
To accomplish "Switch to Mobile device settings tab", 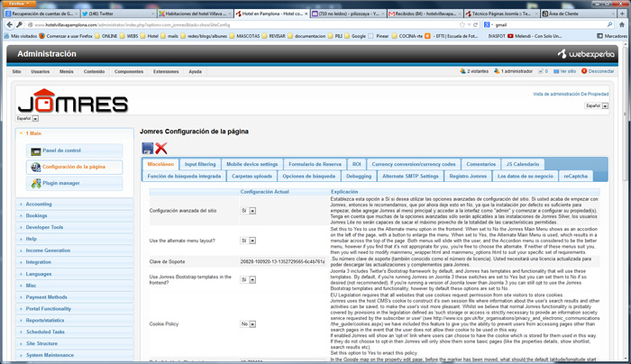I will [x=251, y=164].
